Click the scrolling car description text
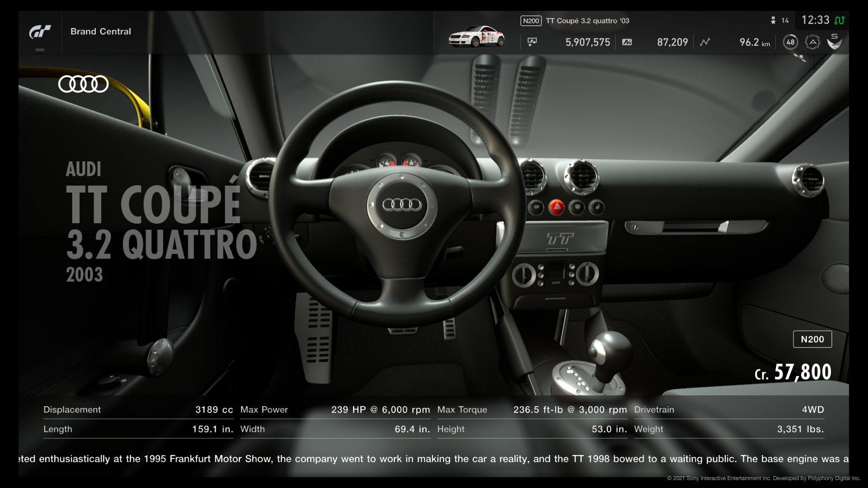Screen dimensions: 868x488 click(x=434, y=459)
